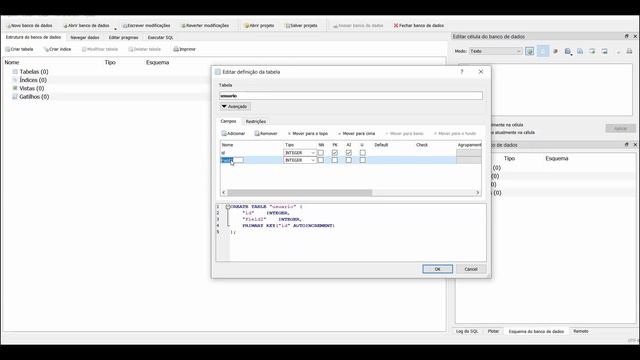The image size is (640, 360).
Task: Select Gatilhos (0) tree item
Action: (x=34, y=97)
